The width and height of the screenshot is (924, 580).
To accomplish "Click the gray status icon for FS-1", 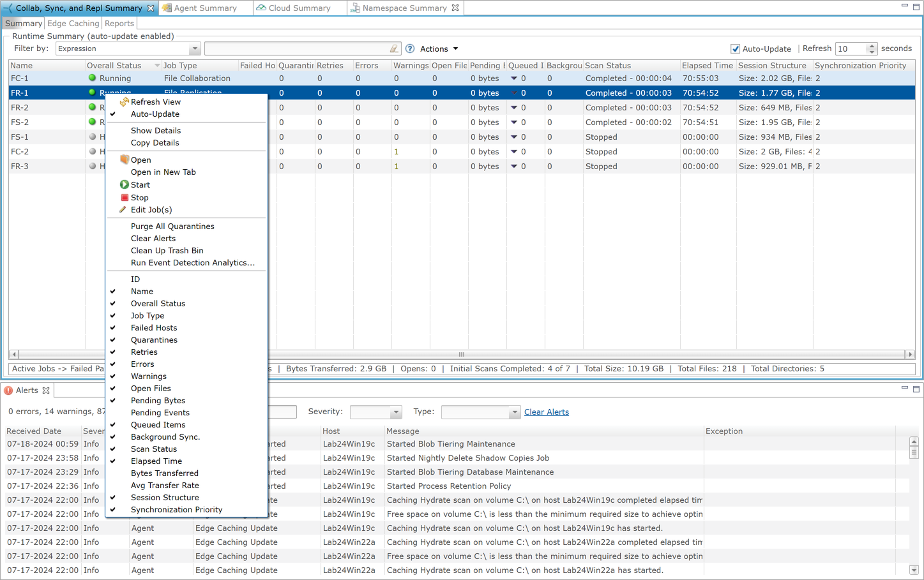I will coord(92,137).
